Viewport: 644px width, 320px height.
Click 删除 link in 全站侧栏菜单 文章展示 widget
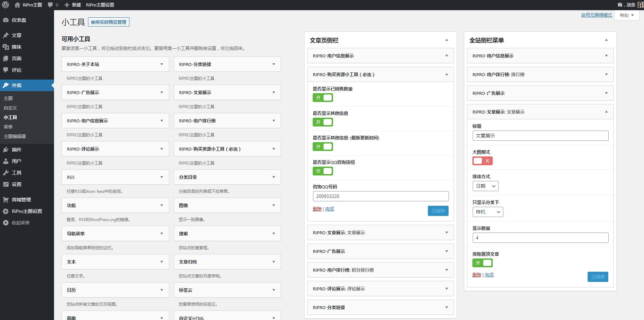coord(477,275)
